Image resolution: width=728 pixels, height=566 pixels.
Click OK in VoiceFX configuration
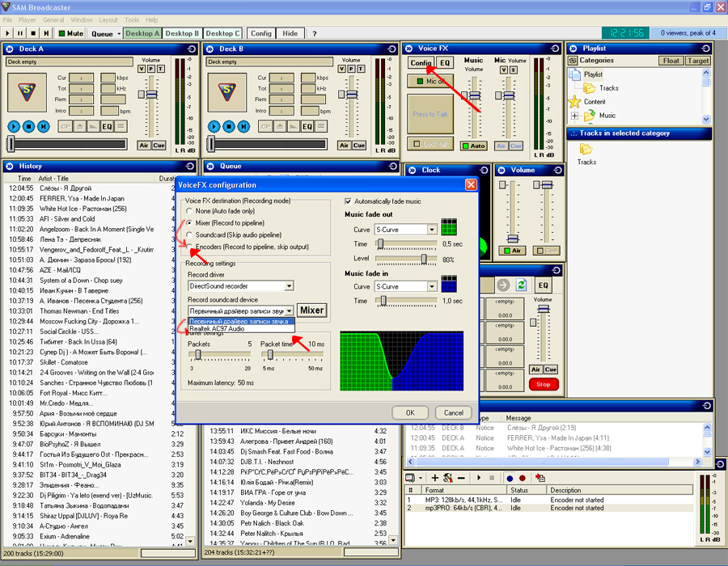pos(410,412)
